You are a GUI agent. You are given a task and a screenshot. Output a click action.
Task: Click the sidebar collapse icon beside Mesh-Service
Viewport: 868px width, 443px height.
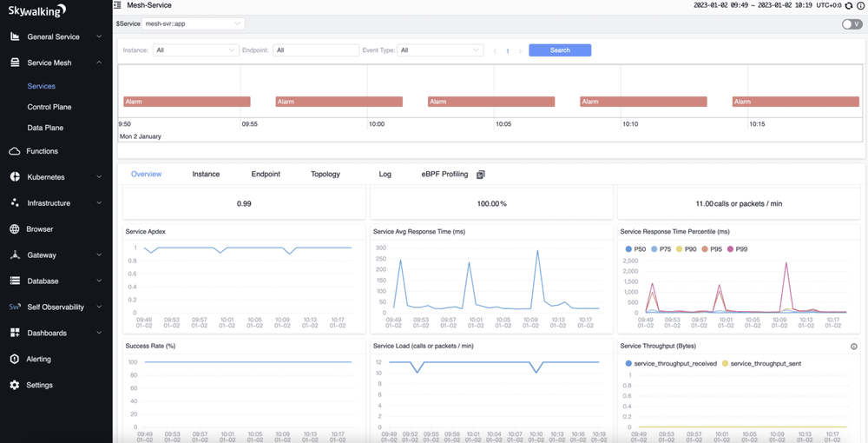tap(117, 5)
